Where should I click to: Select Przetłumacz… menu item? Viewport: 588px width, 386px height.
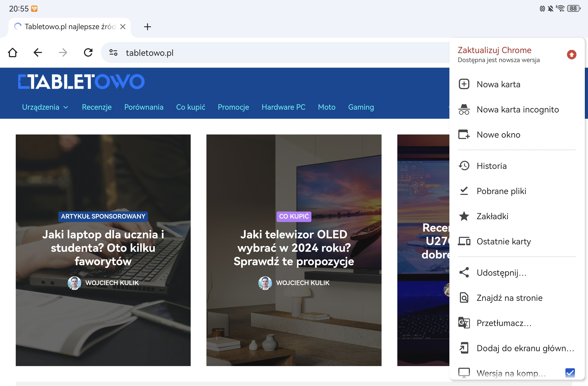pyautogui.click(x=517, y=323)
